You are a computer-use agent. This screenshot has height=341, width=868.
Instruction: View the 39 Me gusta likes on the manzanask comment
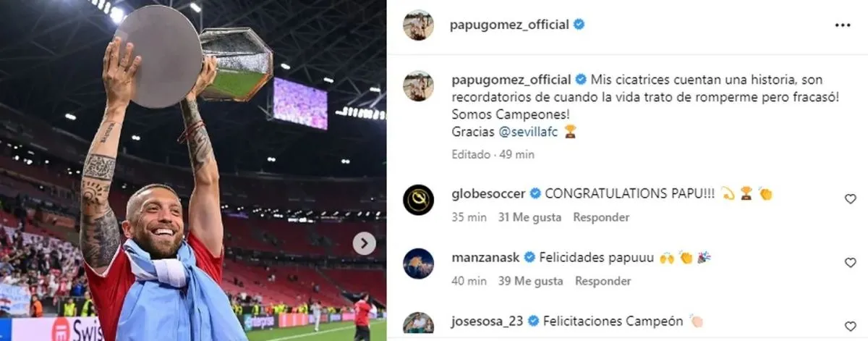(x=533, y=281)
